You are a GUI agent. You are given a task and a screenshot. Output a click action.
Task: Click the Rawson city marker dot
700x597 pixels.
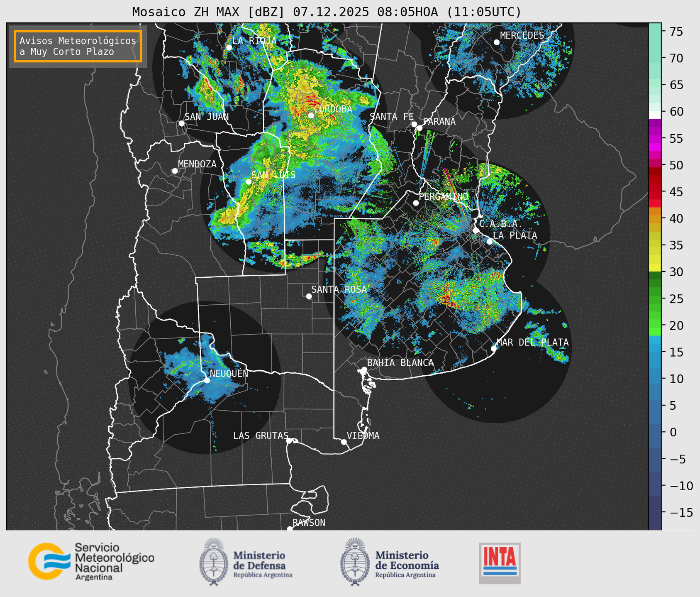pos(290,528)
